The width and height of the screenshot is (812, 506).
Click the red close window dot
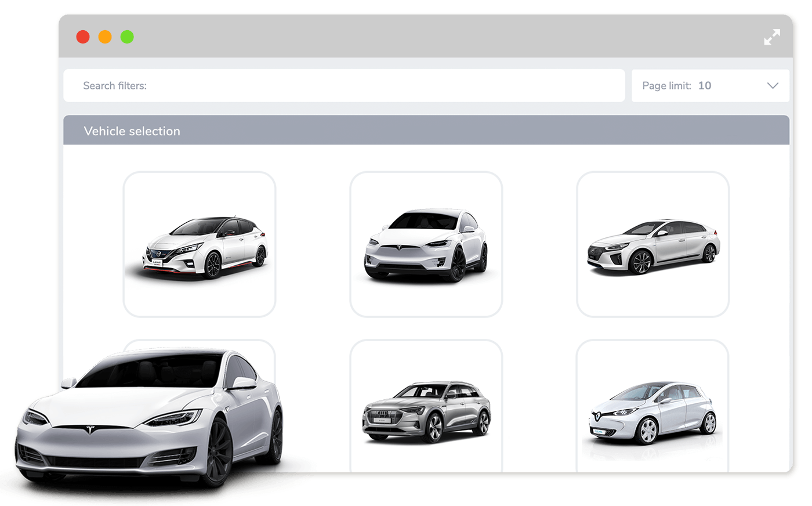[x=83, y=37]
